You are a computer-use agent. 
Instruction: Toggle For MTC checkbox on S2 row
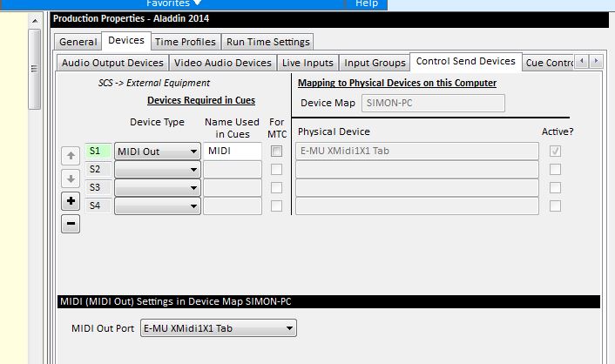click(x=276, y=169)
